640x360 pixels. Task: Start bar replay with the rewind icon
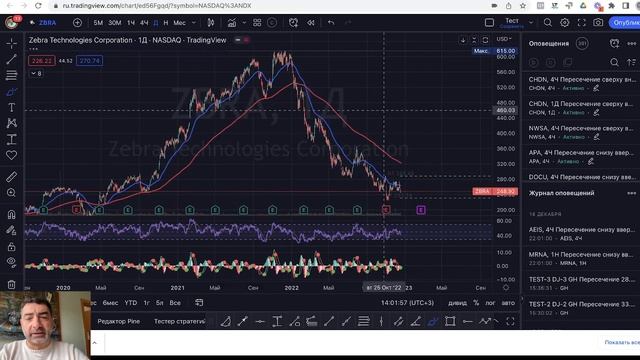[x=311, y=23]
